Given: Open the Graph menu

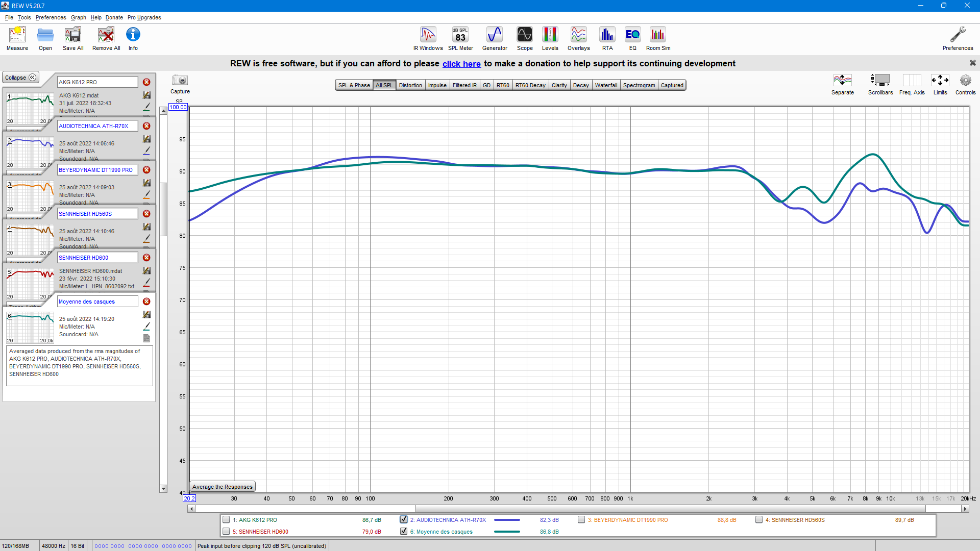Looking at the screenshot, I should pyautogui.click(x=78, y=17).
